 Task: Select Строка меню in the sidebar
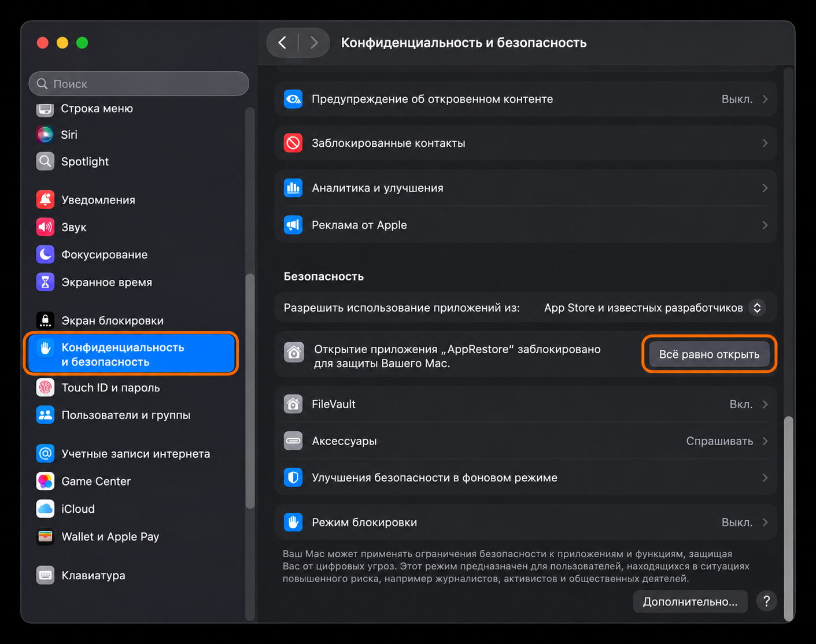click(x=97, y=109)
